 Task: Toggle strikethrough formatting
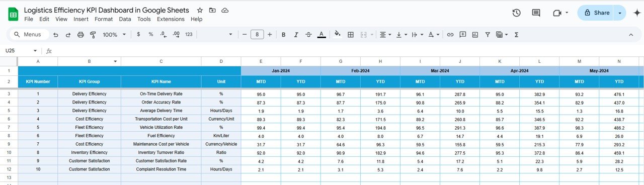(308, 35)
